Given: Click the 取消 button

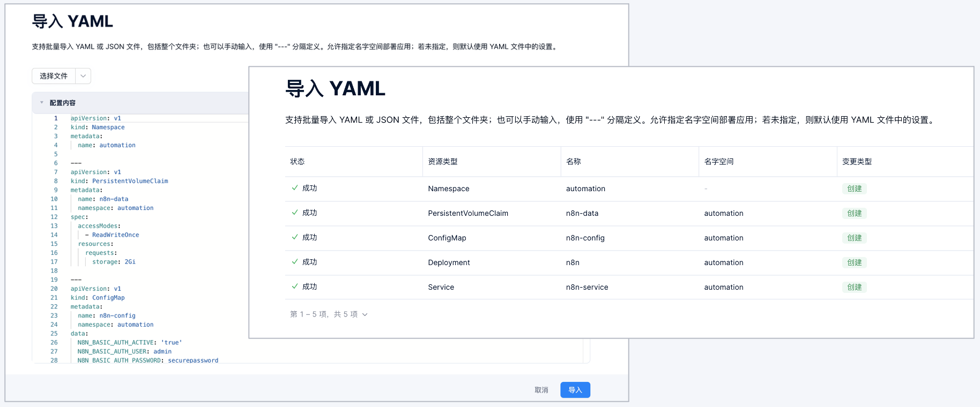Looking at the screenshot, I should pos(541,390).
